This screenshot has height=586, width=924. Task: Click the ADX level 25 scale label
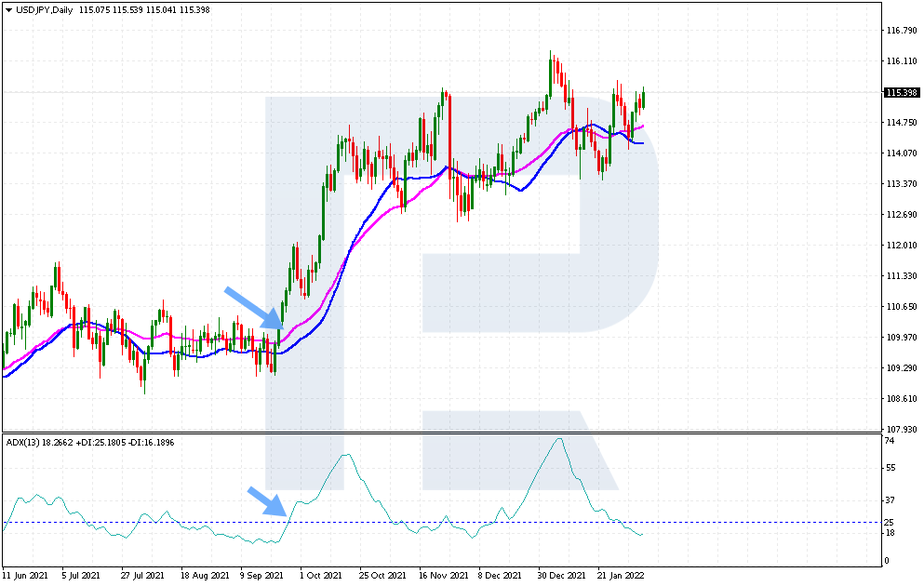pos(890,523)
